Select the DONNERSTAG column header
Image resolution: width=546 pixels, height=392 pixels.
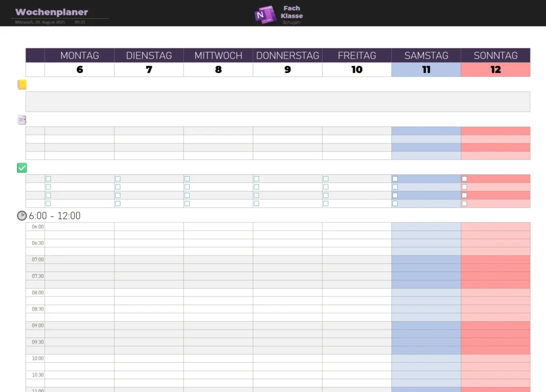click(x=287, y=55)
